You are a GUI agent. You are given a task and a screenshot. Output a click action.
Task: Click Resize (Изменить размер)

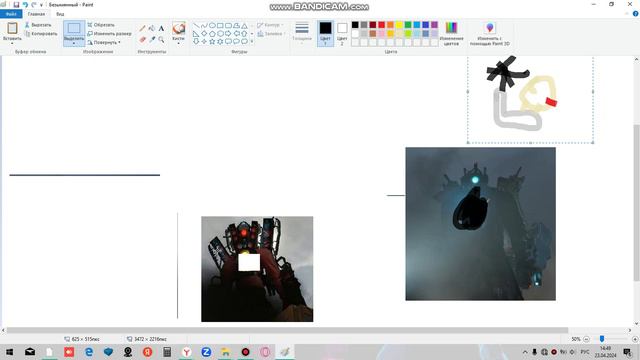point(109,34)
